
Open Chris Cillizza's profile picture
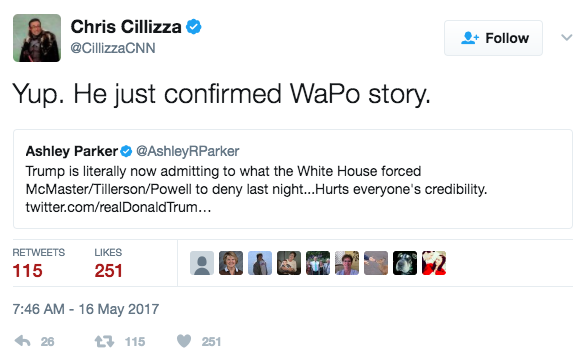point(37,38)
